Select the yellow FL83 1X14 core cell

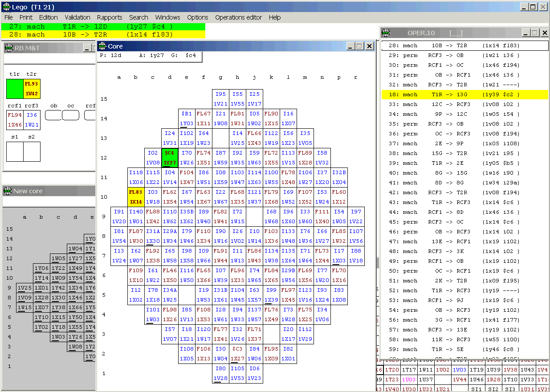[136, 197]
